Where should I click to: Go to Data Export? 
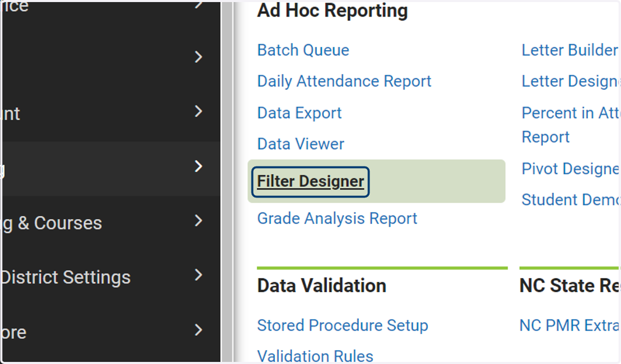(x=300, y=113)
